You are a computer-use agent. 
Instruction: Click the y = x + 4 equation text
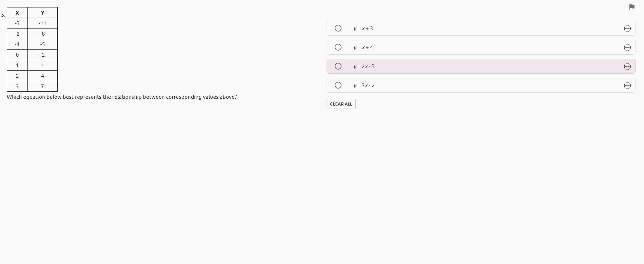363,48
